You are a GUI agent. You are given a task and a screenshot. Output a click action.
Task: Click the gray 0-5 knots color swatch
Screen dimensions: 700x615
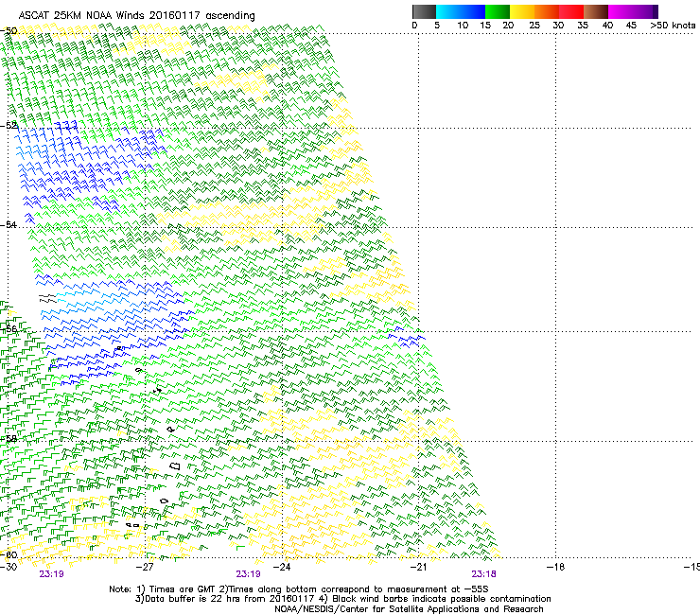[424, 11]
